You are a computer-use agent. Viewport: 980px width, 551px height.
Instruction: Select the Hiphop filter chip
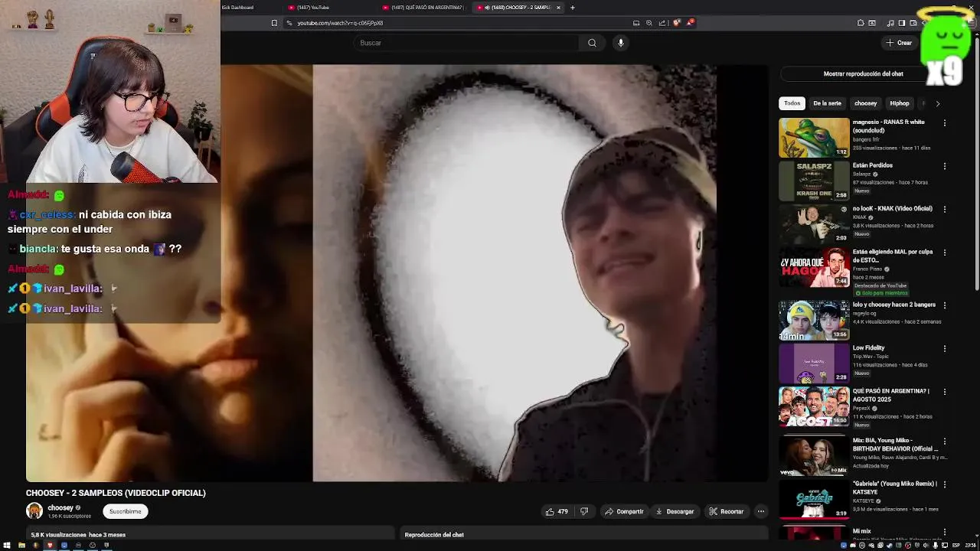click(x=900, y=103)
